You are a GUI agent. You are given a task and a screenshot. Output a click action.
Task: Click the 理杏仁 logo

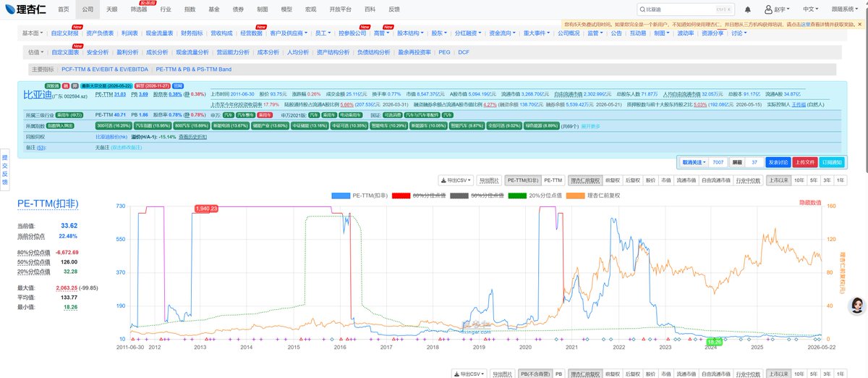coord(25,9)
